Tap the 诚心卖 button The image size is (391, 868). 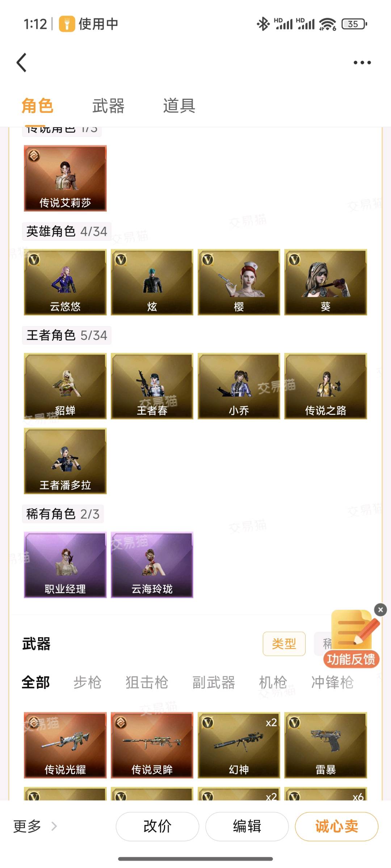pos(337,826)
